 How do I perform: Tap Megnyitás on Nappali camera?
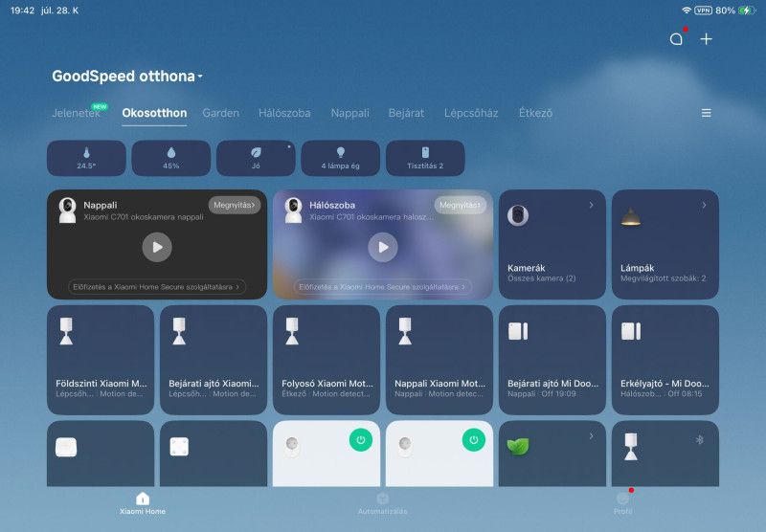pos(235,205)
